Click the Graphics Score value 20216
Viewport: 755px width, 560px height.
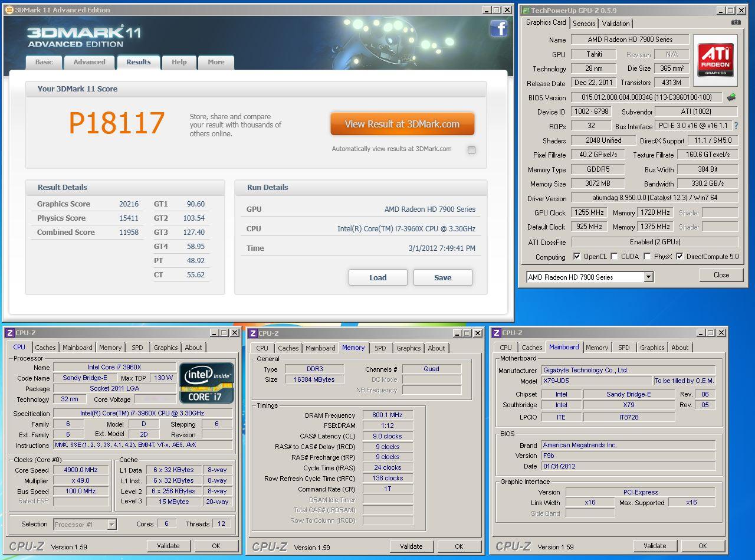coord(129,204)
